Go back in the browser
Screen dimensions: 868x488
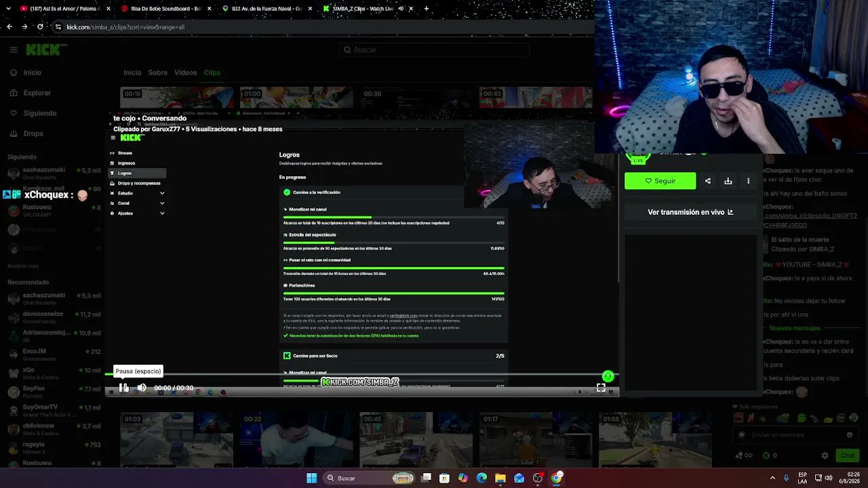(x=9, y=27)
